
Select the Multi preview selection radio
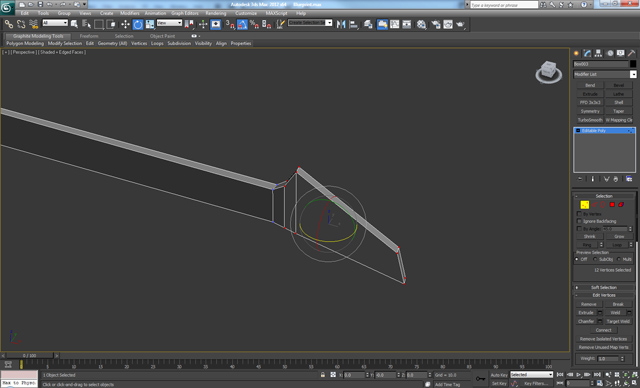point(619,259)
